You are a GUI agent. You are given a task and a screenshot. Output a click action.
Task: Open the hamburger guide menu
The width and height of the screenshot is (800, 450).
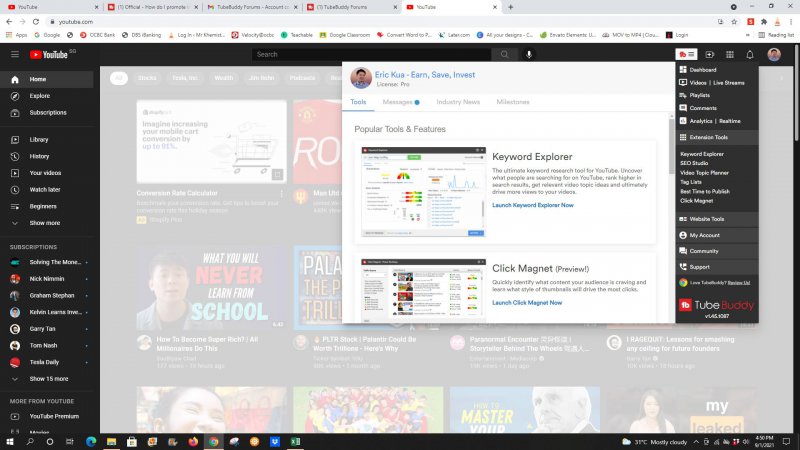[15, 54]
